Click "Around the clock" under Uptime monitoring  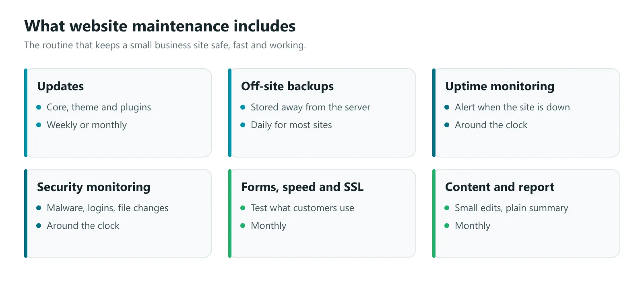point(491,125)
